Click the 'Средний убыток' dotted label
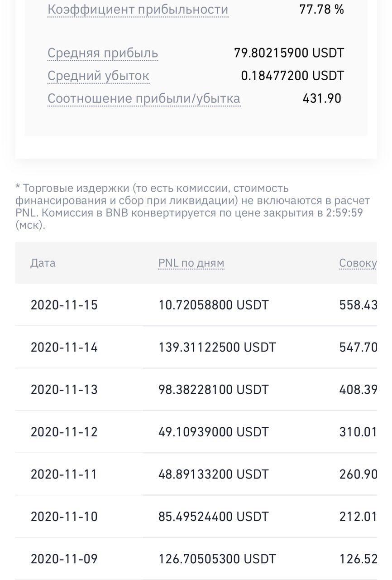 click(x=98, y=76)
